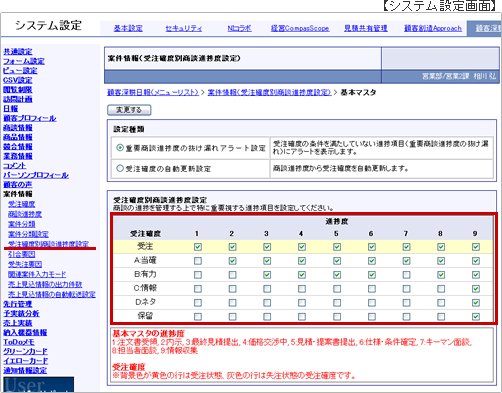
Task: Open 関連案件入力モード sub-link
Action: tap(37, 274)
